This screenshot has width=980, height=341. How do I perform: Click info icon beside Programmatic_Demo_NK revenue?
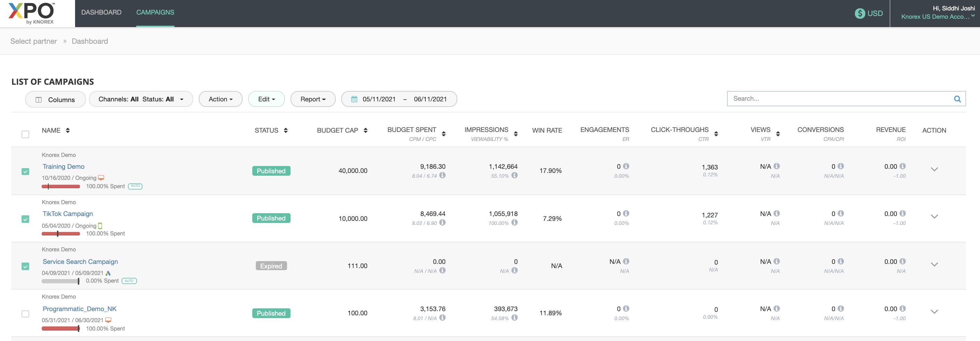(903, 308)
